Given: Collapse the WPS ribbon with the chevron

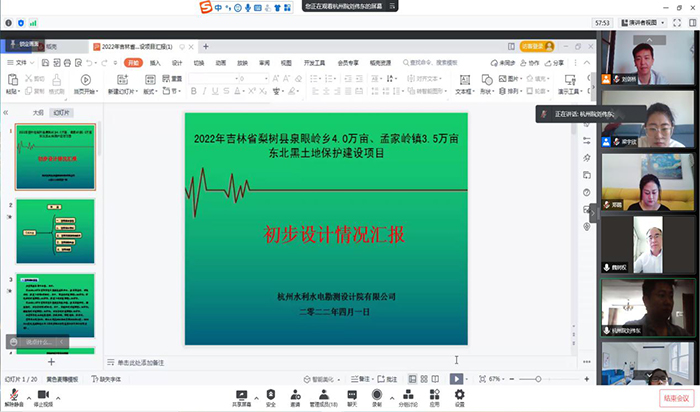Looking at the screenshot, I should 587,63.
